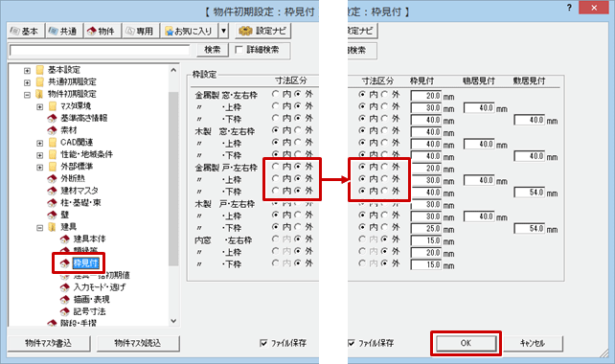Select 内 for 金属製 戸 上枠, left panel
Viewport: 615px width, 364px height.
coord(275,179)
